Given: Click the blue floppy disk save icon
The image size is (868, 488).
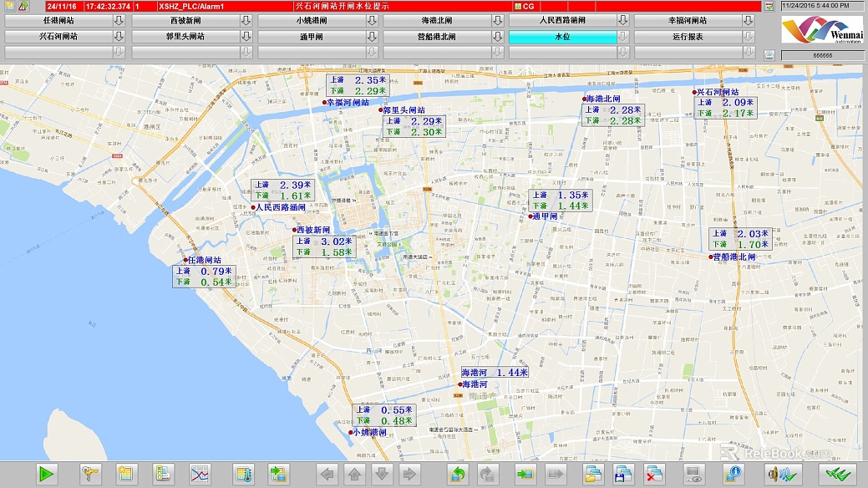Looking at the screenshot, I should pos(623,474).
